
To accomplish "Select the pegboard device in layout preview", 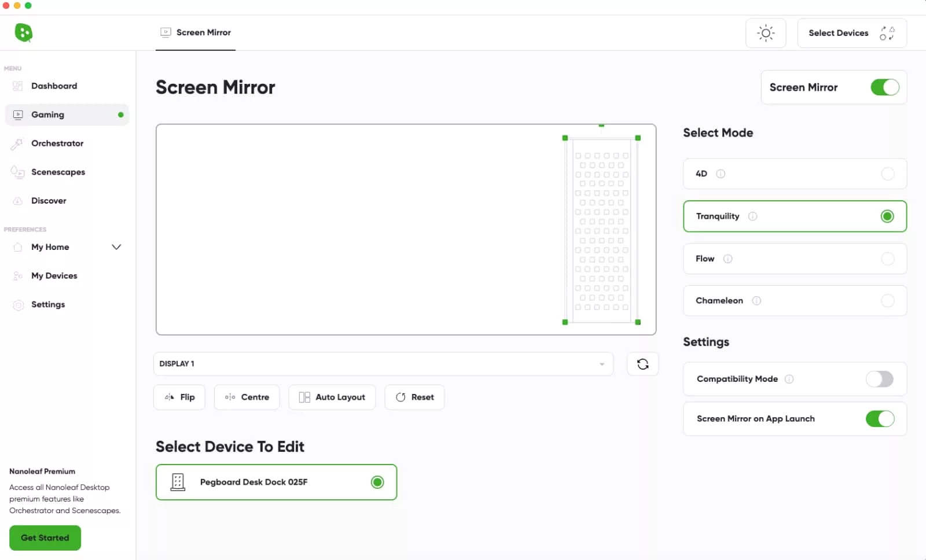I will click(601, 230).
